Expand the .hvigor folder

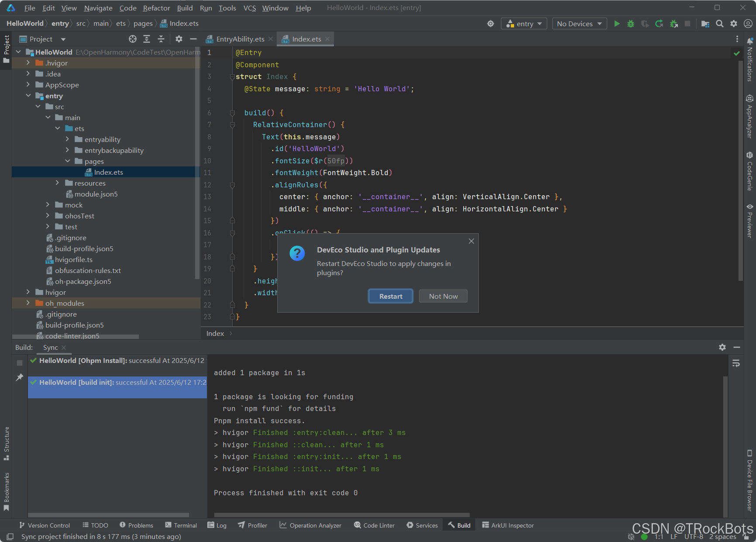tap(28, 63)
